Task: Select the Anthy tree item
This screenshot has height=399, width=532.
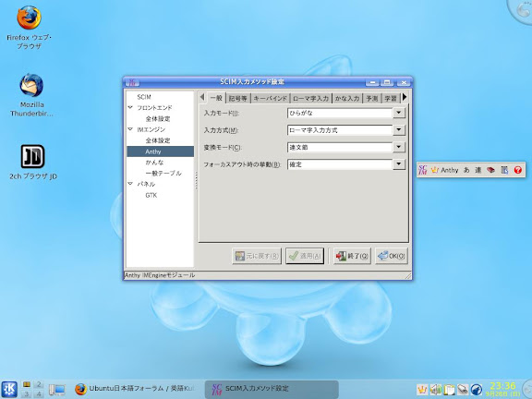Action: 160,151
